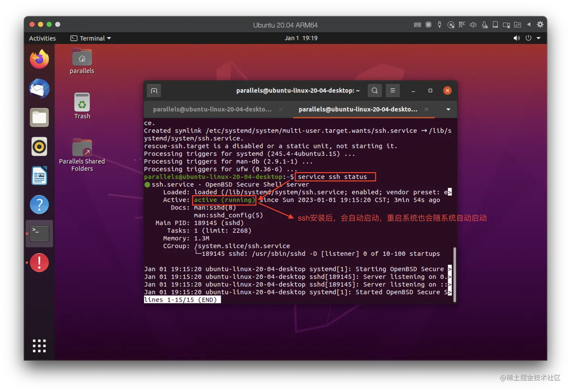This screenshot has width=571, height=392.
Task: Switch to the first terminal tab
Action: 212,109
